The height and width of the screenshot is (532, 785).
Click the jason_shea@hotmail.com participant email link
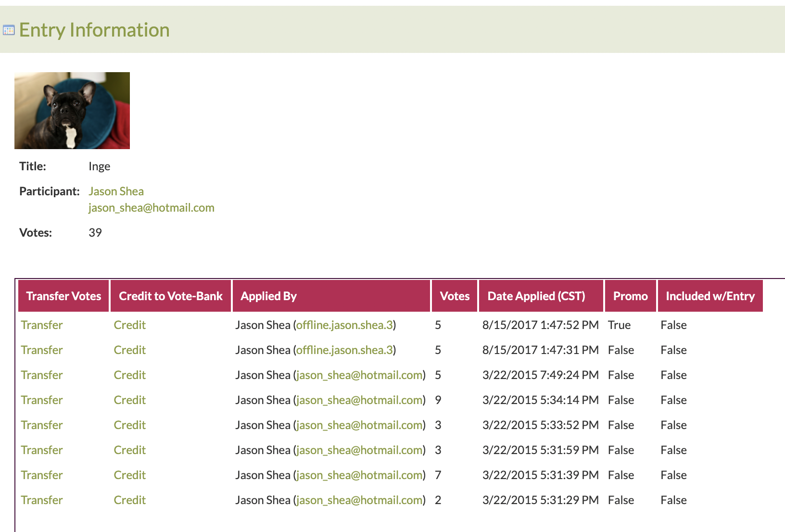pos(152,208)
